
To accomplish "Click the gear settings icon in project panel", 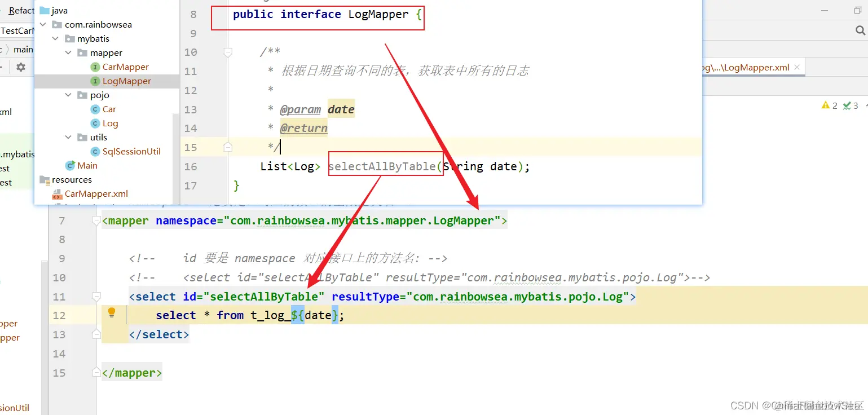I will [x=21, y=67].
